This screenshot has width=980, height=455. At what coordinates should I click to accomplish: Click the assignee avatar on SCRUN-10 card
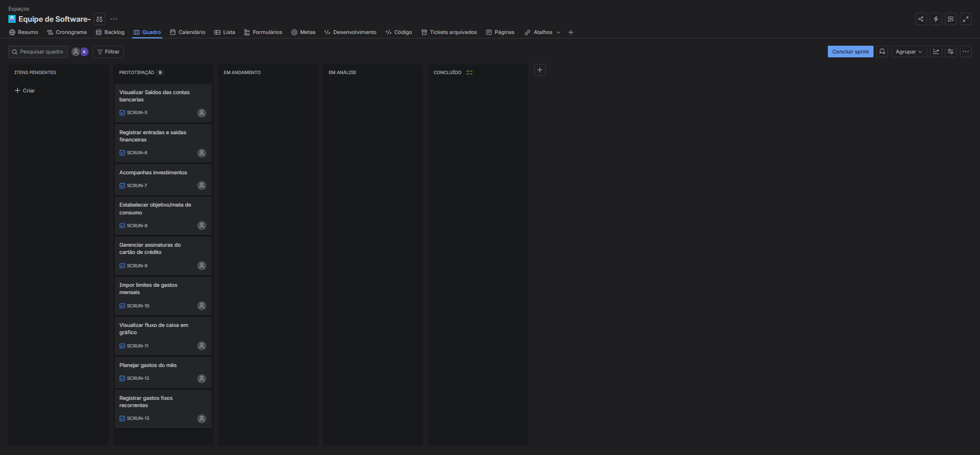point(202,306)
